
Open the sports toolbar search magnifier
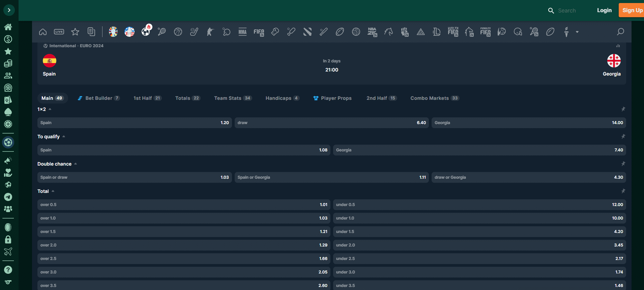pyautogui.click(x=620, y=32)
